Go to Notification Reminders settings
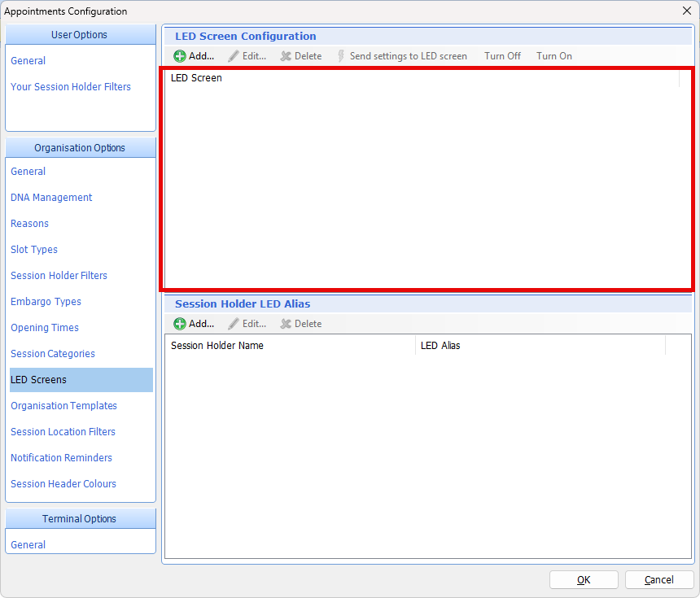This screenshot has height=598, width=700. (61, 458)
